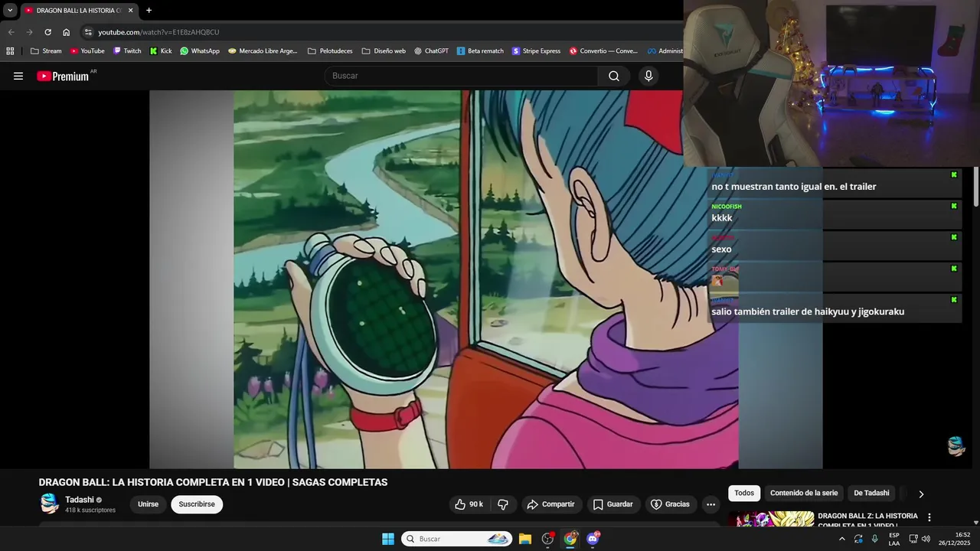Open the network display tray icon
Viewport: 980px width, 551px height.
click(913, 539)
